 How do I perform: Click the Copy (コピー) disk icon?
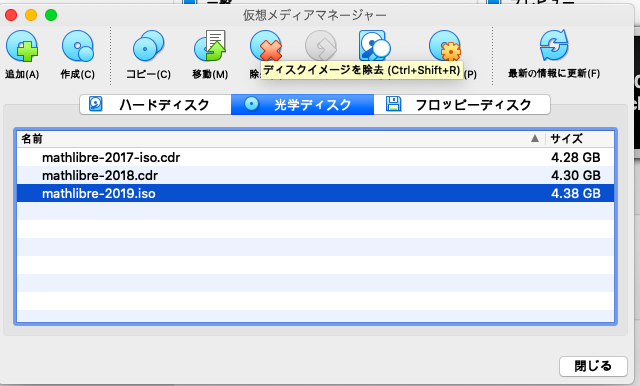[x=148, y=46]
